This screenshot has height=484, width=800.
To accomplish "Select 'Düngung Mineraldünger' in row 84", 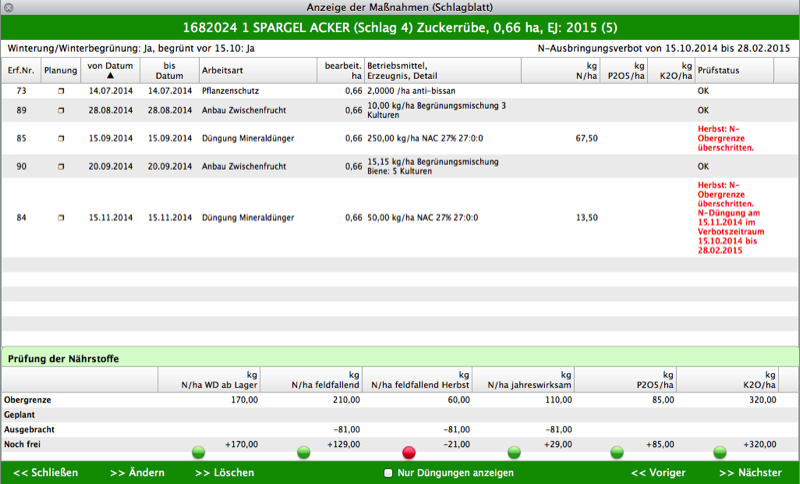I will pos(248,218).
